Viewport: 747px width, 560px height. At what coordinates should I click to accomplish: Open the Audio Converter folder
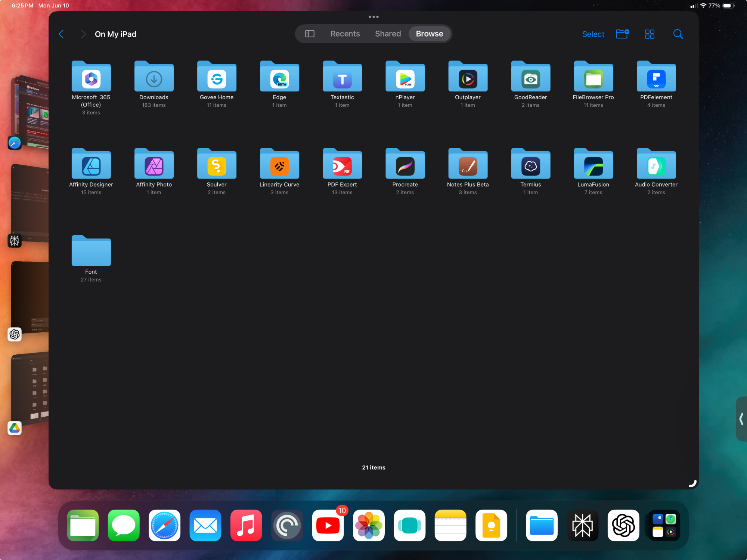click(656, 164)
